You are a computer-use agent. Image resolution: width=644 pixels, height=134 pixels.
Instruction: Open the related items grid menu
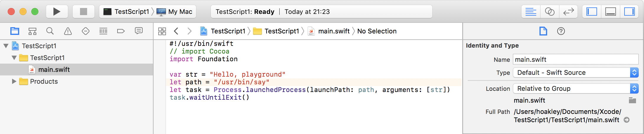point(162,31)
